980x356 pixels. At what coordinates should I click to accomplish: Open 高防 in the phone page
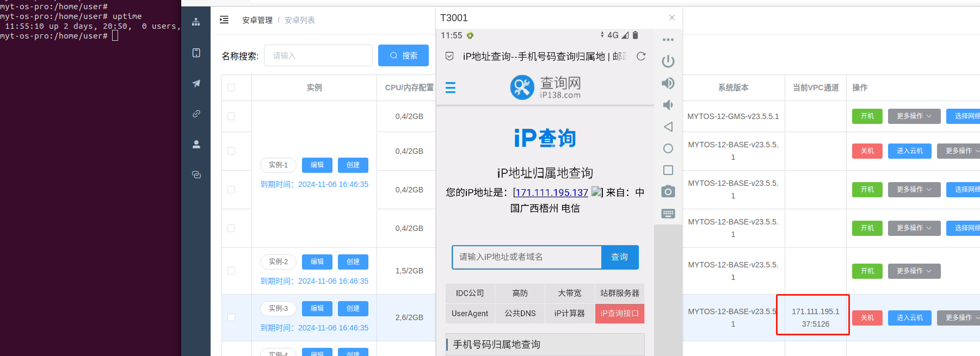pos(520,293)
